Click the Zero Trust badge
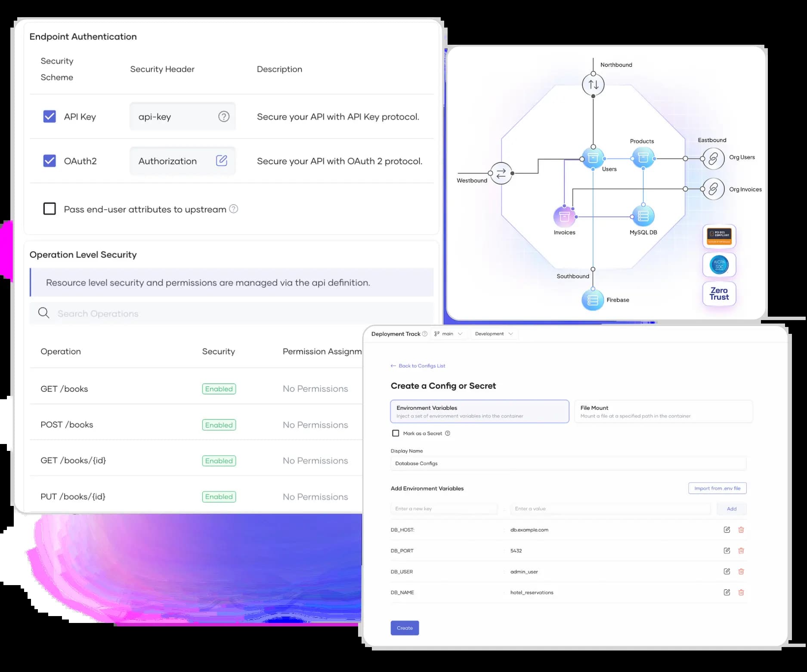Image resolution: width=807 pixels, height=672 pixels. point(719,293)
